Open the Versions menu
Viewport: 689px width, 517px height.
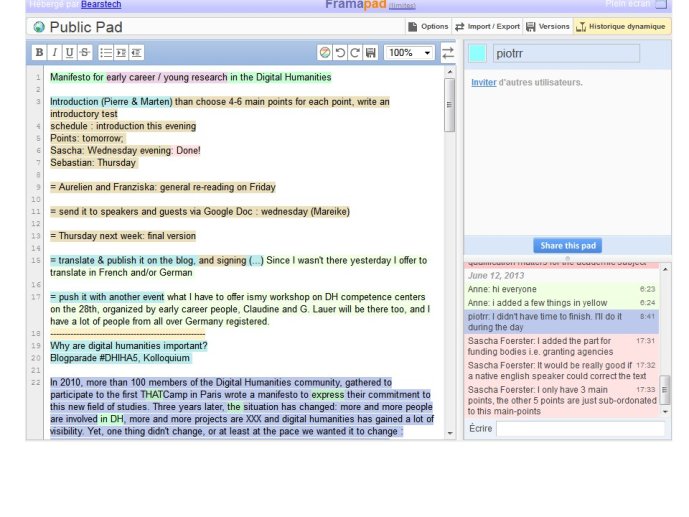(548, 27)
